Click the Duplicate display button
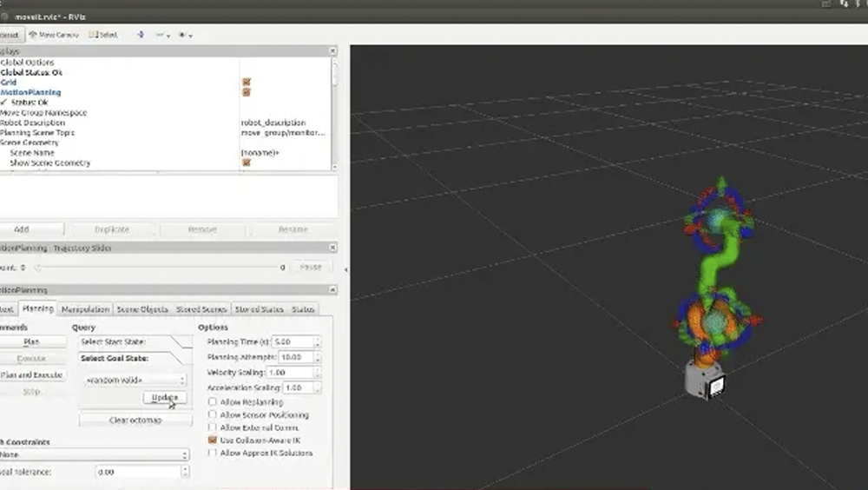The width and height of the screenshot is (868, 490). pos(112,228)
